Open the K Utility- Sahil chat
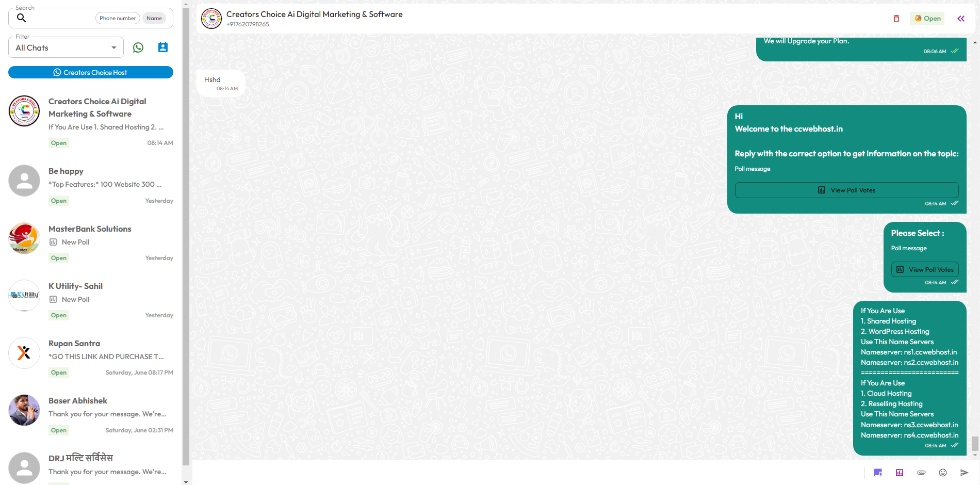Screen dimensions: 980x485 (91, 300)
